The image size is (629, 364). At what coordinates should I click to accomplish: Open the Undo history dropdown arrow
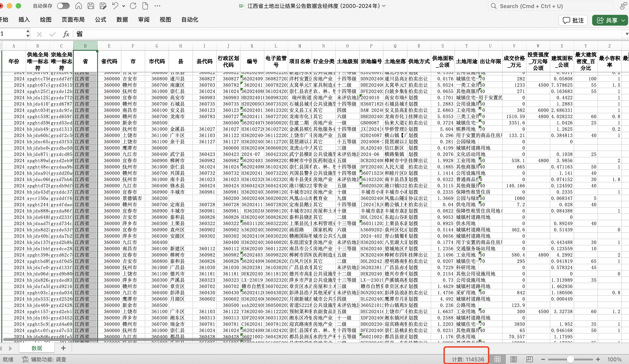pyautogui.click(x=124, y=6)
